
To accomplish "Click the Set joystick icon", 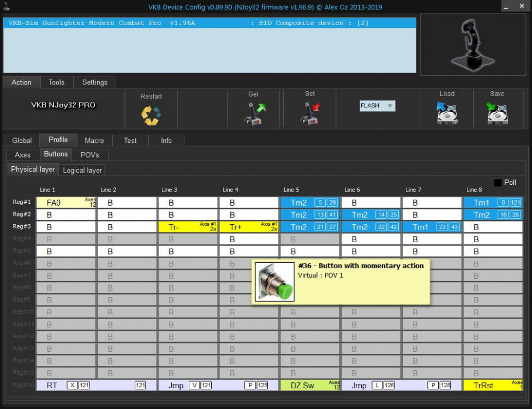I will 310,113.
